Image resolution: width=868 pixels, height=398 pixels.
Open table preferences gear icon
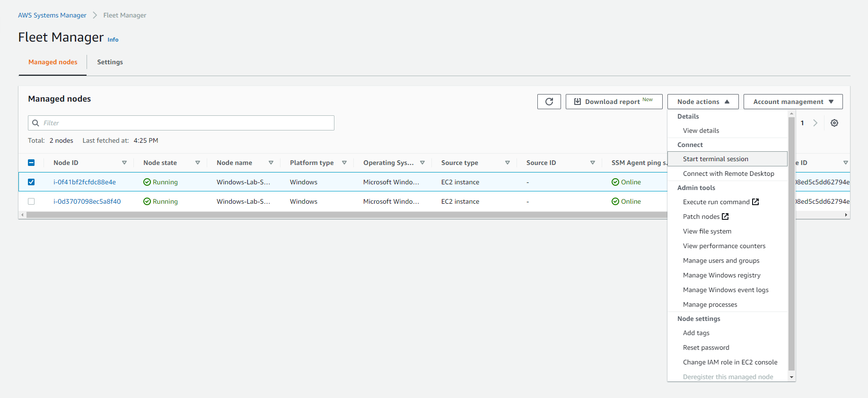(834, 123)
